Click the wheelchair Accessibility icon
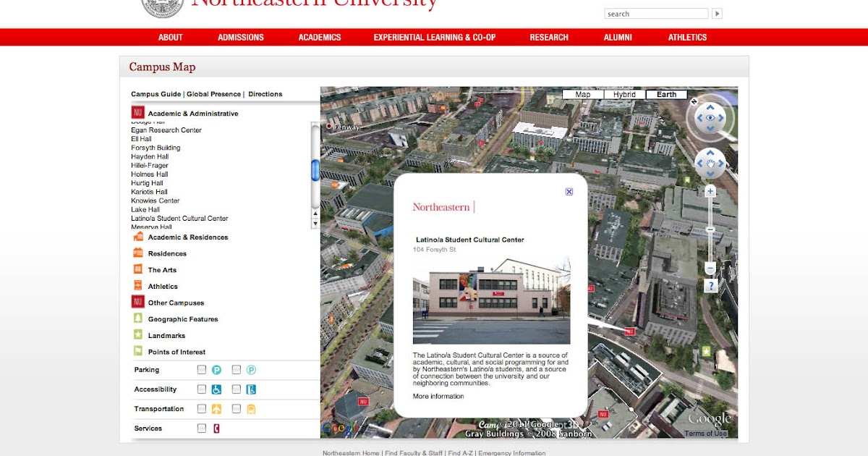 coord(216,389)
